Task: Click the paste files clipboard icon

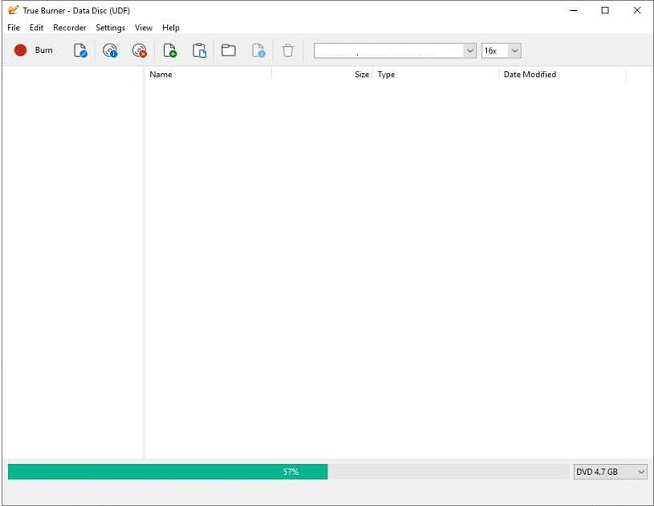Action: (x=199, y=50)
